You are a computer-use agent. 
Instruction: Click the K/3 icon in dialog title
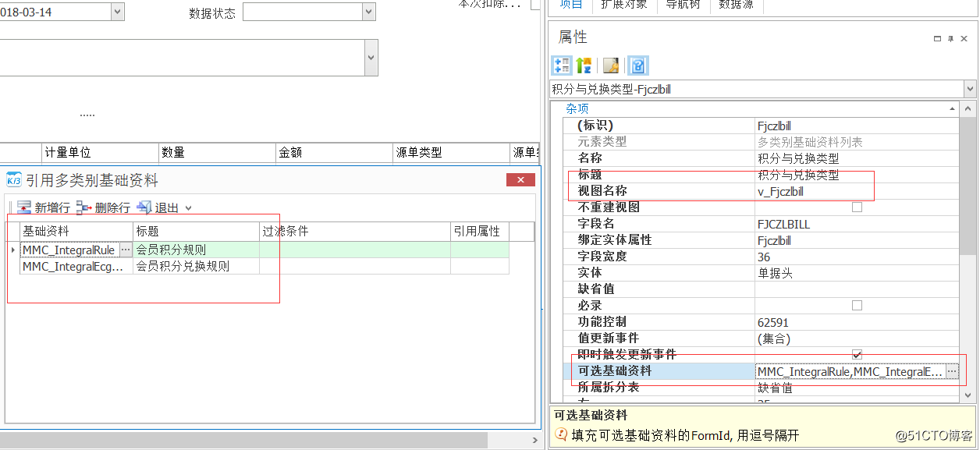[x=14, y=180]
